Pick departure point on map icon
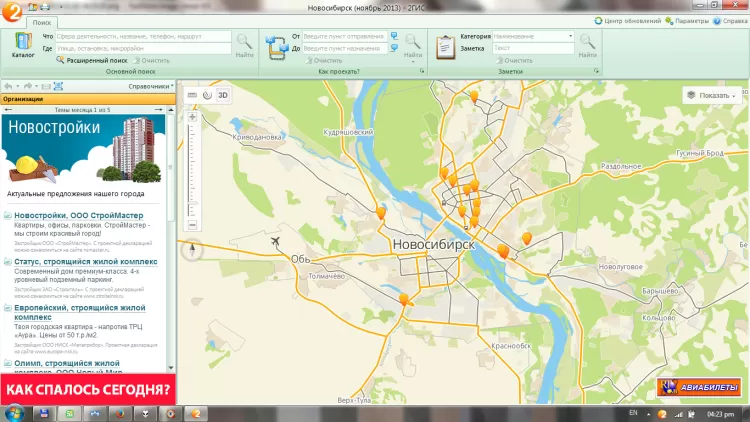This screenshot has width=750, height=422. pyautogui.click(x=394, y=36)
